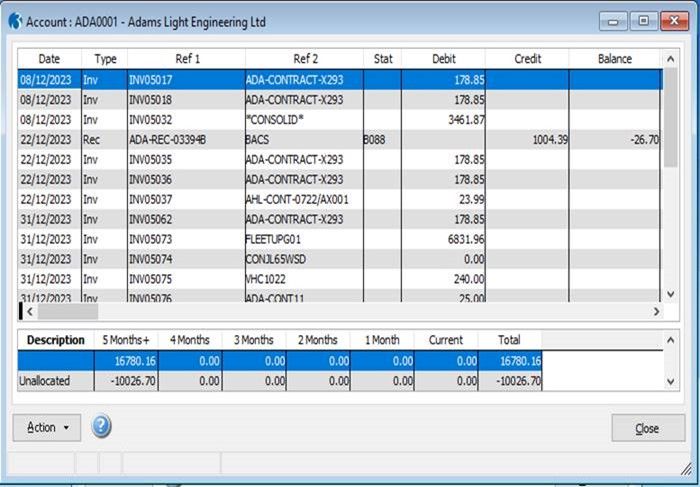Click the 4 Months column header
700x487 pixels.
[190, 340]
